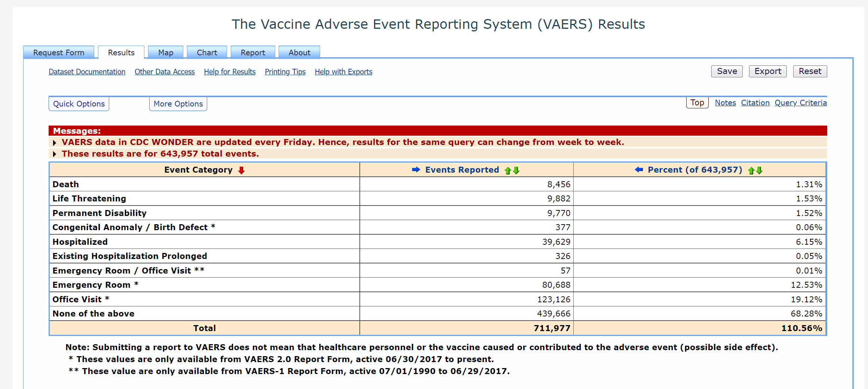Jump to the Notes section
868x389 pixels.
point(725,103)
